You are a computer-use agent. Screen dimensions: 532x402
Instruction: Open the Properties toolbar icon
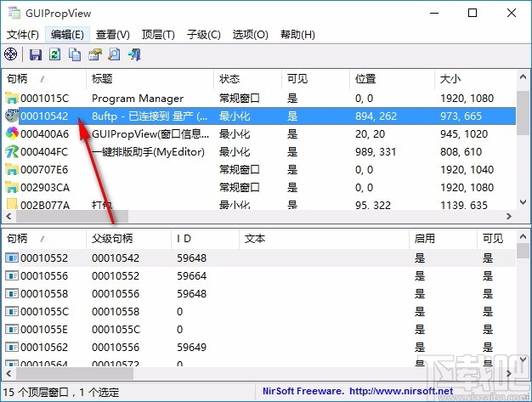[x=95, y=54]
